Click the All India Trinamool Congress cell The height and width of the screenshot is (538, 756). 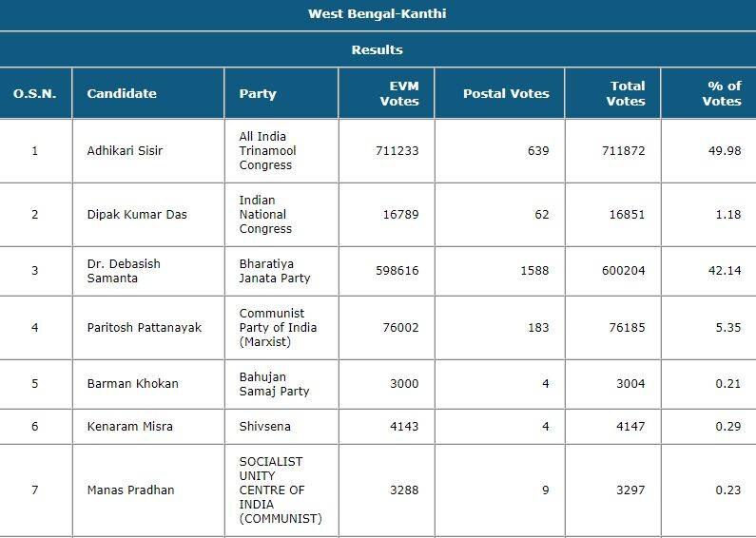[x=265, y=151]
